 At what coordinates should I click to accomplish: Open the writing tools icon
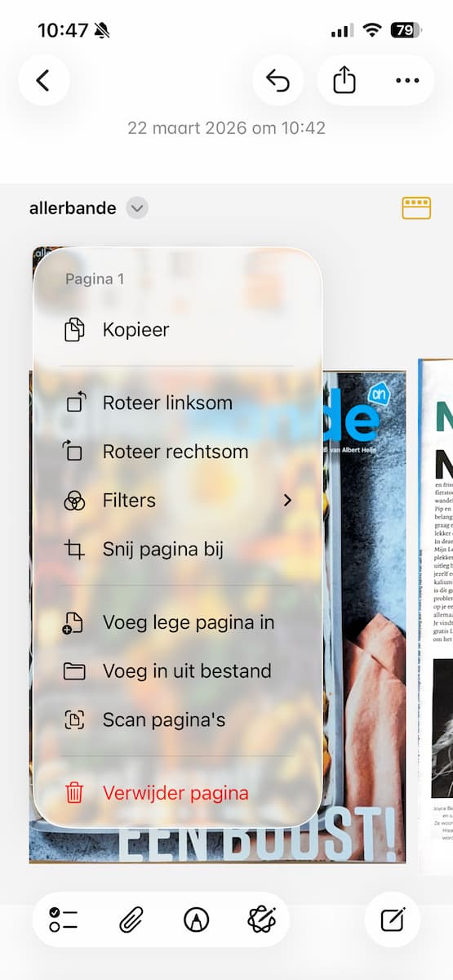262,920
